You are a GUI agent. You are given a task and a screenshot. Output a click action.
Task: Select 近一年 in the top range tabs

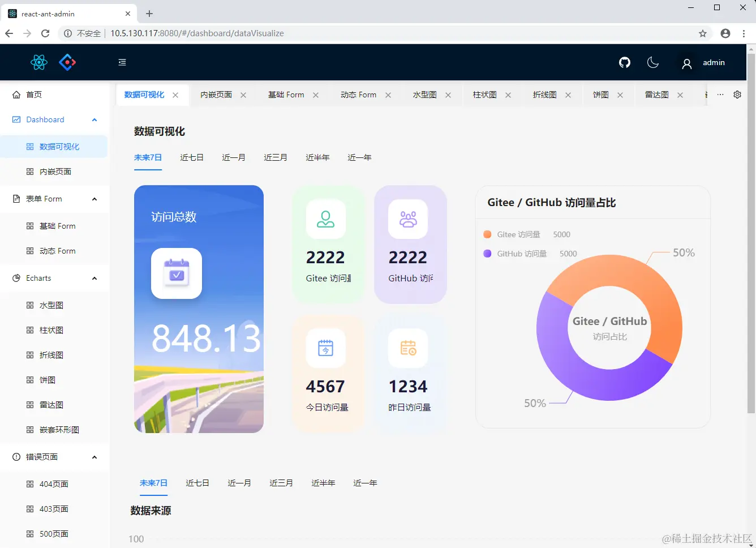pos(359,157)
